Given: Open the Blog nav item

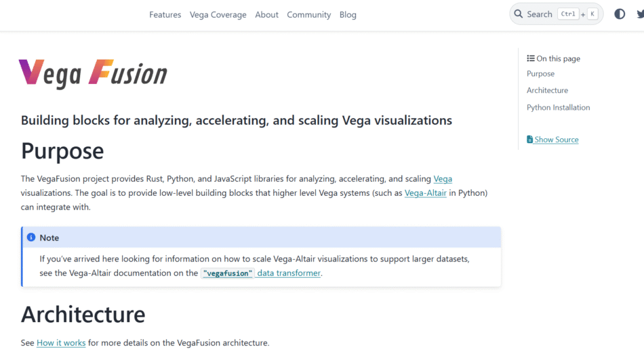Looking at the screenshot, I should tap(348, 15).
